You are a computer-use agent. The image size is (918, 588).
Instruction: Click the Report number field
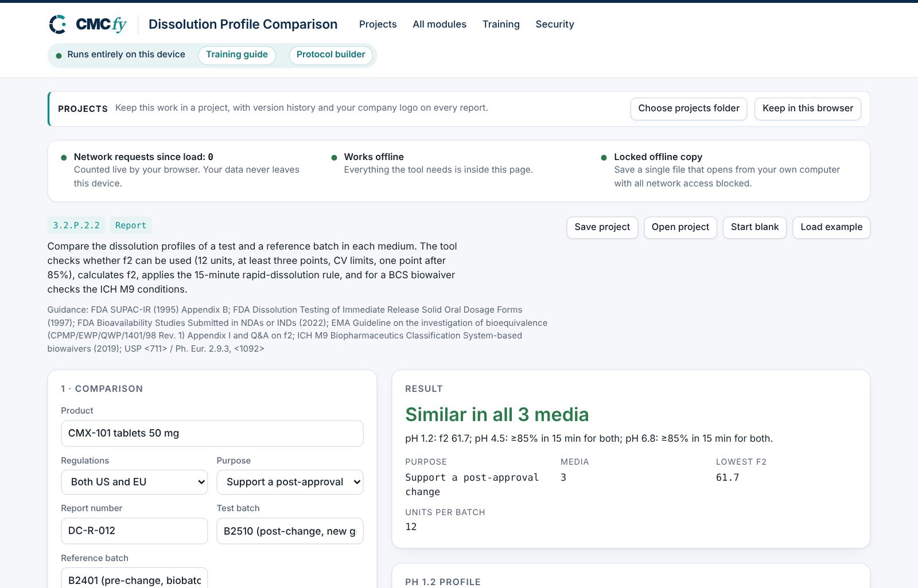[x=134, y=531]
